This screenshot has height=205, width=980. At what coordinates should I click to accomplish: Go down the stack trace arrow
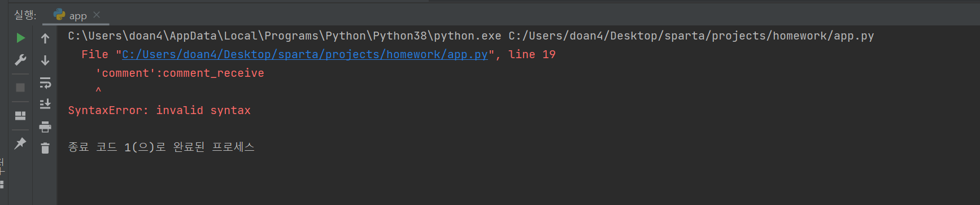pyautogui.click(x=45, y=60)
